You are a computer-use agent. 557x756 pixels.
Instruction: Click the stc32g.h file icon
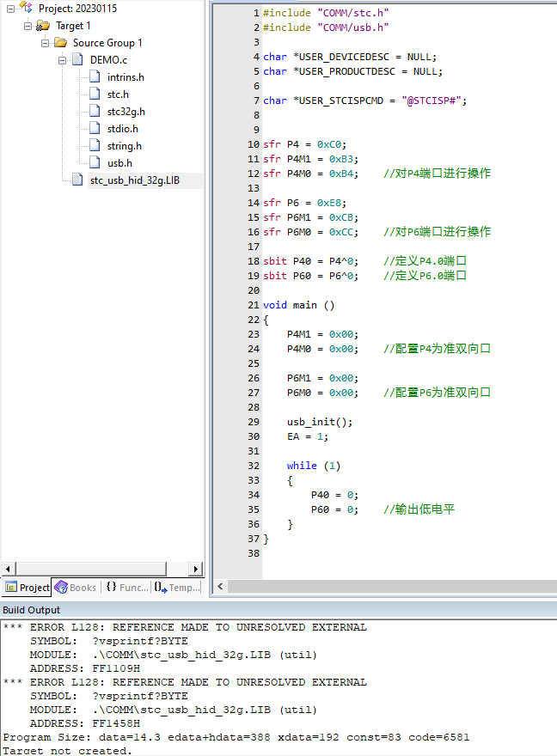tap(95, 112)
